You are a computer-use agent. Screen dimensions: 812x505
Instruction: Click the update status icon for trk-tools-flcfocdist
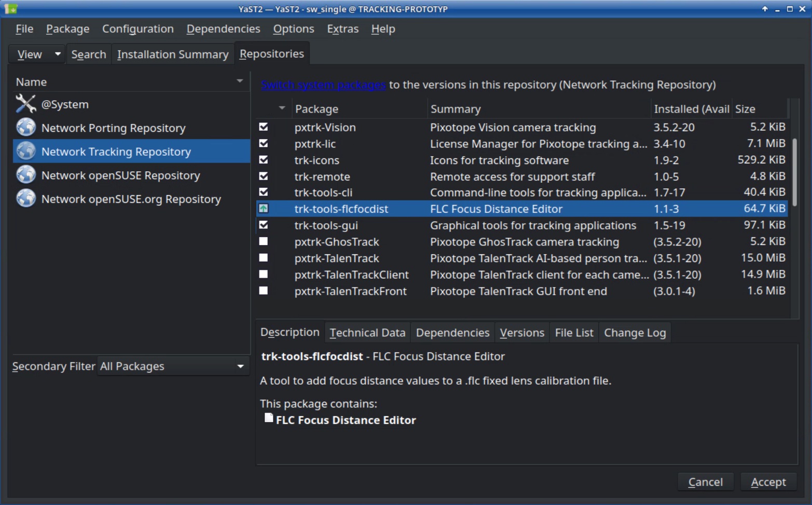tap(264, 209)
